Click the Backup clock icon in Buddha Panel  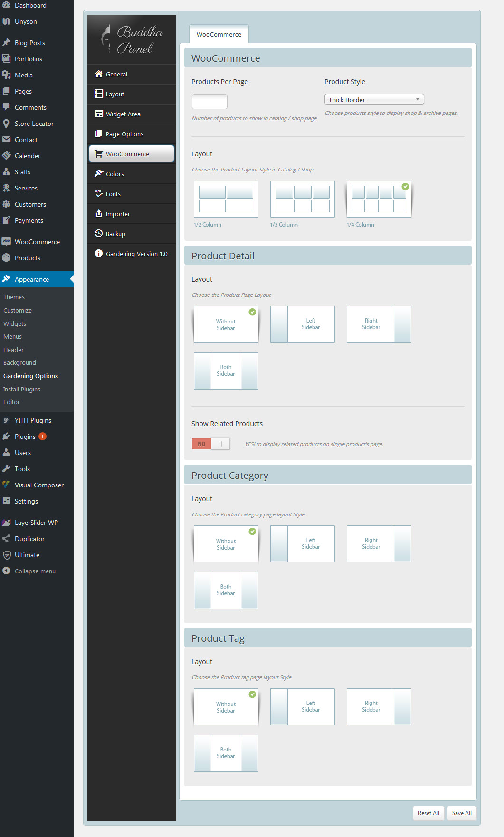coord(99,233)
